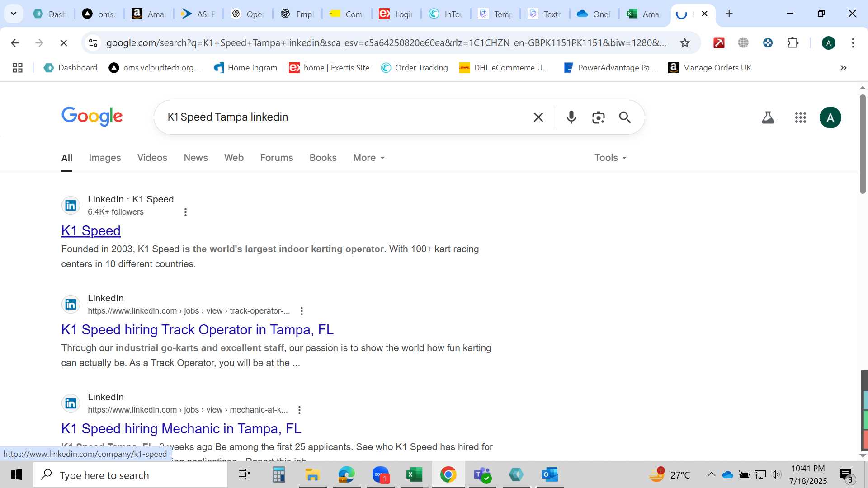Switch to the OneDrive browser tab

[x=594, y=14]
